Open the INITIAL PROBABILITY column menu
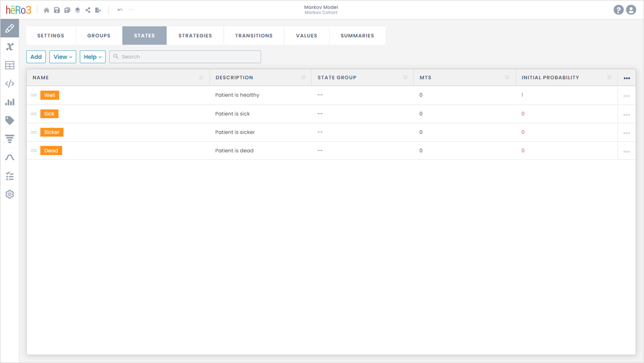Viewport: 644px width, 363px height. [609, 77]
